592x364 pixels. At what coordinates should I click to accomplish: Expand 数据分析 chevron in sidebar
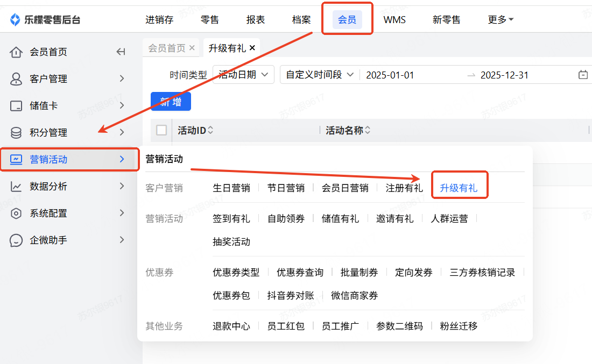tap(122, 186)
